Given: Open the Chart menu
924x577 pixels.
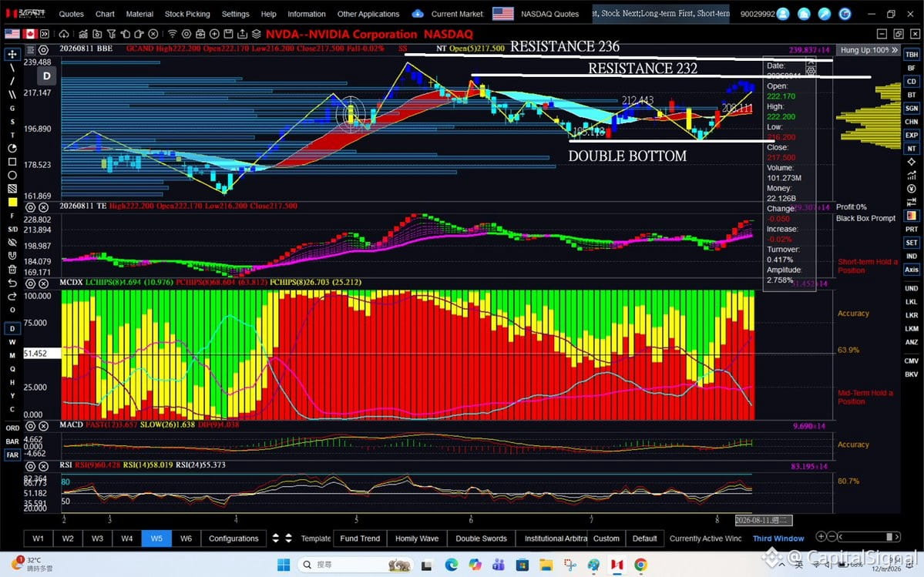Looking at the screenshot, I should tap(105, 14).
